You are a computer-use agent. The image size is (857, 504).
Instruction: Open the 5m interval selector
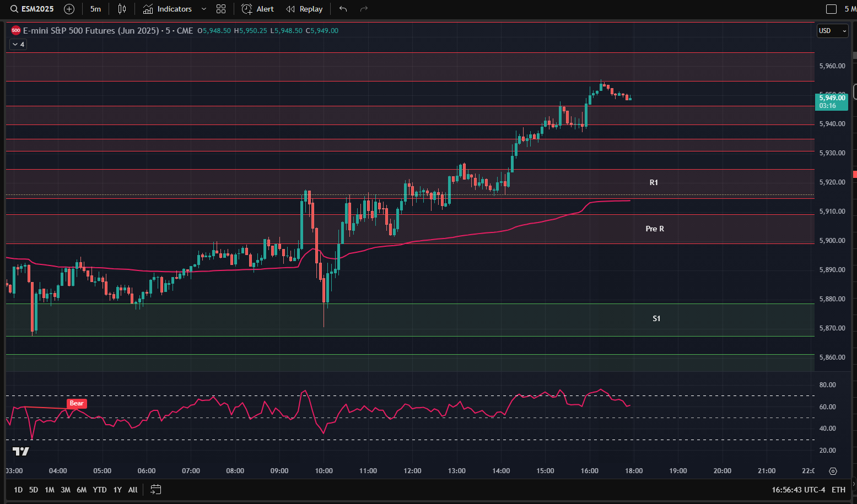tap(95, 9)
